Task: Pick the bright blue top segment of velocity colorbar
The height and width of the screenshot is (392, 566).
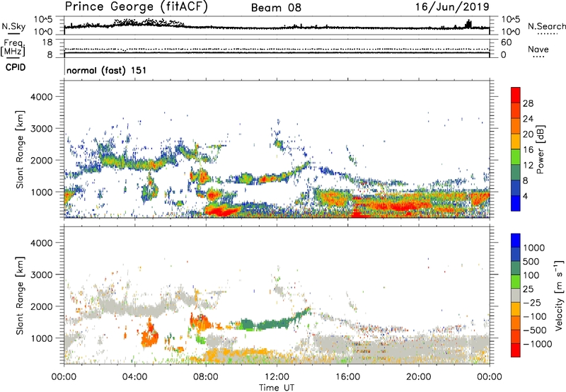Action: point(516,241)
